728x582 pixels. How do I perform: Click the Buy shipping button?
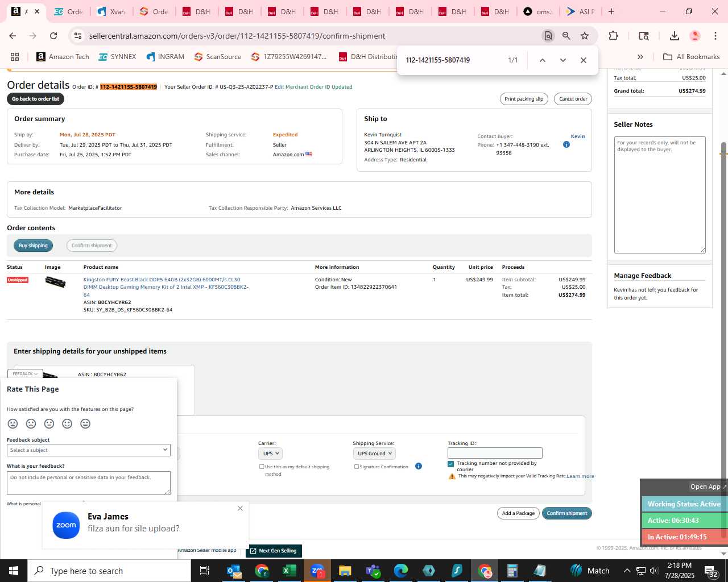tap(33, 246)
